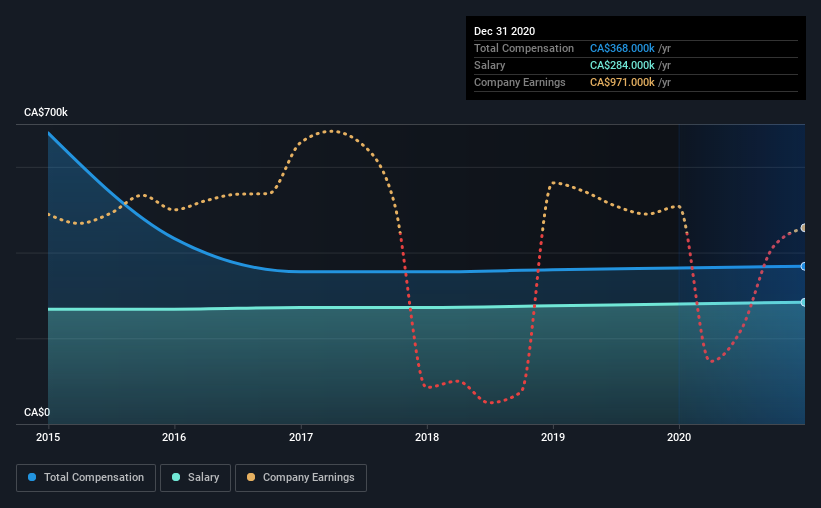Click the 2020 x-axis label
The width and height of the screenshot is (821, 508).
pyautogui.click(x=679, y=437)
